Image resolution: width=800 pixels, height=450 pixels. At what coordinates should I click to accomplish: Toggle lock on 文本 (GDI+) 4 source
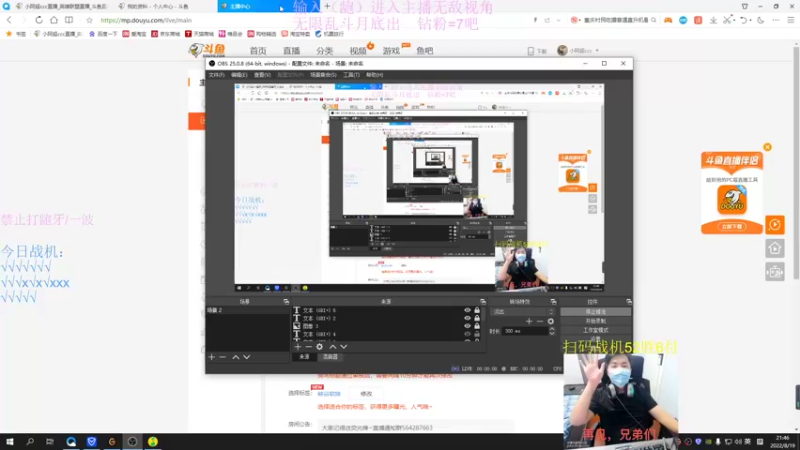(x=477, y=334)
